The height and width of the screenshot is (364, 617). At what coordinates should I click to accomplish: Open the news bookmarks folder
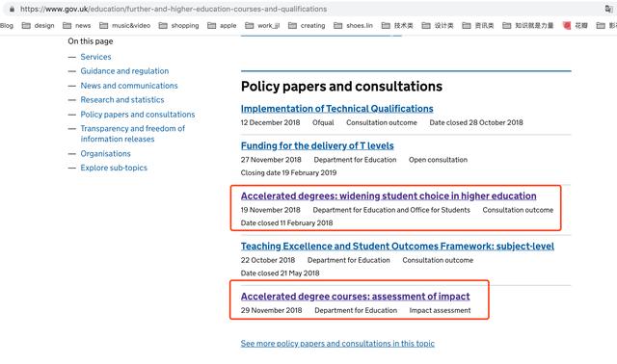[x=77, y=26]
